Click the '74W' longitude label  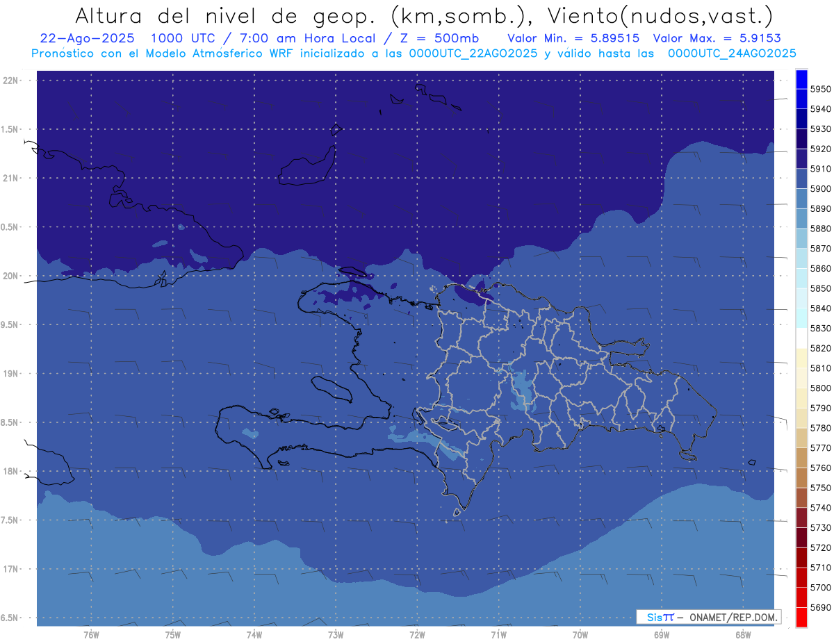tap(254, 634)
